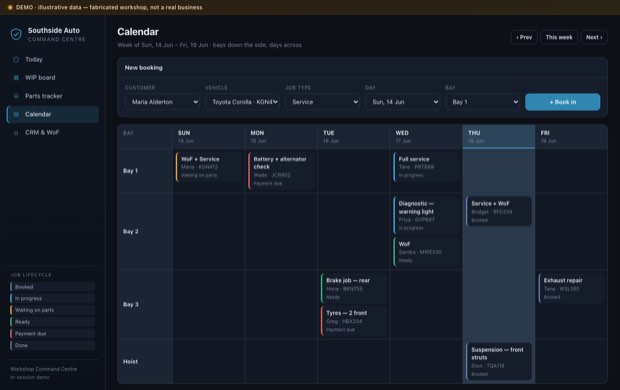Image resolution: width=620 pixels, height=390 pixels.
Task: Click the highlighted THU column header
Action: 499,137
